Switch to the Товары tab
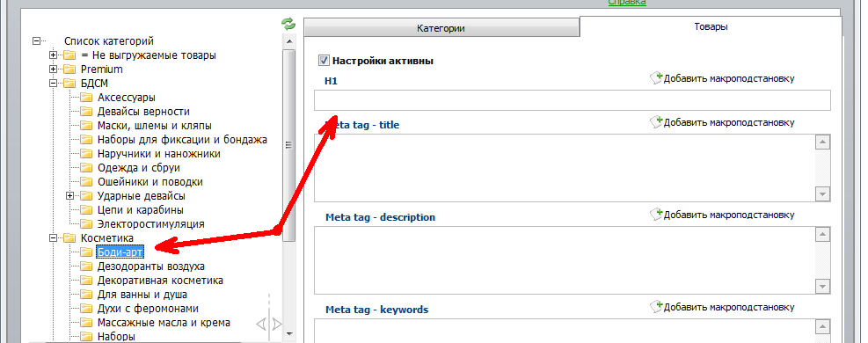868x343 pixels. pos(711,26)
